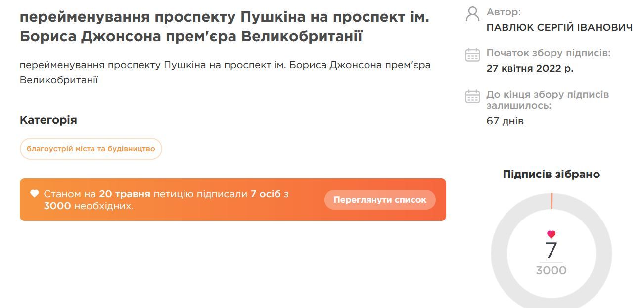Image resolution: width=644 pixels, height=308 pixels.
Task: Click the calendar icon beside remaining days label
Action: [472, 96]
